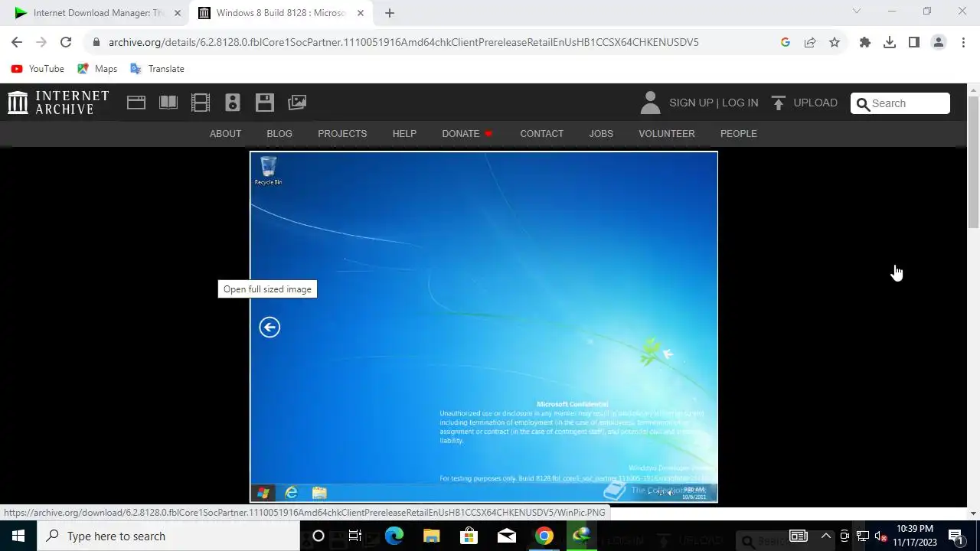Click the user avatar icon
This screenshot has width=980, height=551.
point(650,103)
